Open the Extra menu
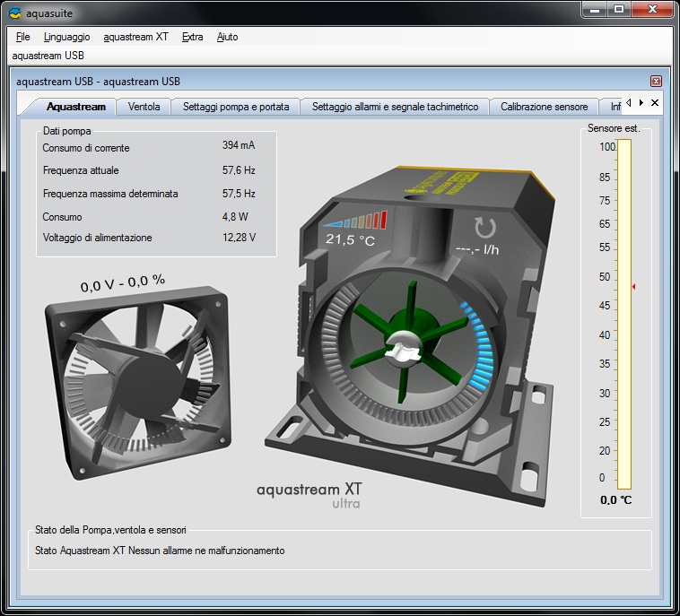 [192, 37]
